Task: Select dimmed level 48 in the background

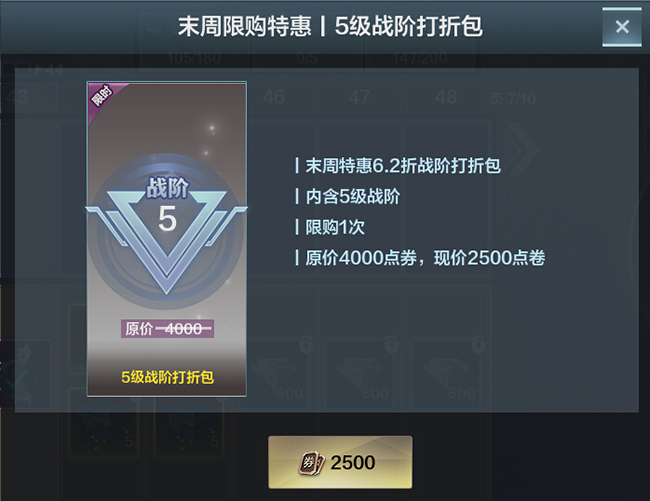Action: tap(446, 97)
